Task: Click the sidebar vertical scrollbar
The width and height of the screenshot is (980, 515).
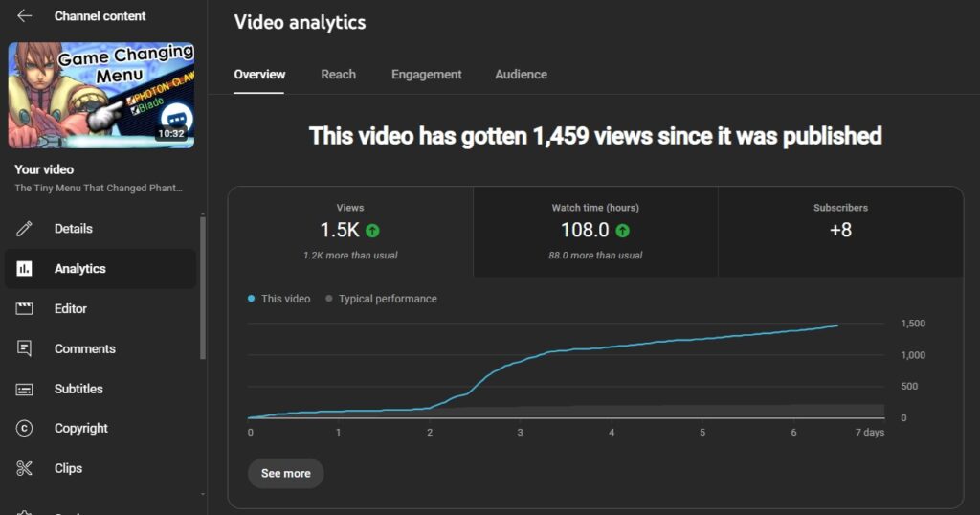Action: 202,287
